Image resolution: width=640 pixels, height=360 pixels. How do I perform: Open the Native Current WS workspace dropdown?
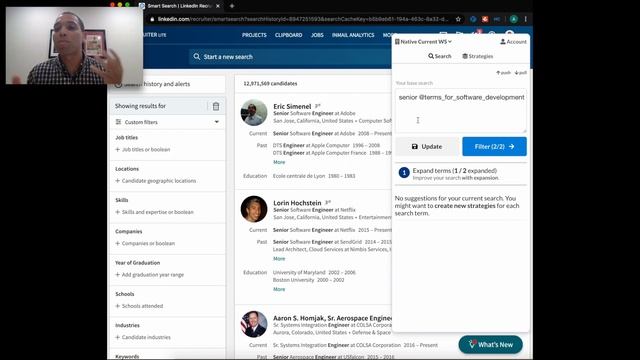click(x=423, y=42)
